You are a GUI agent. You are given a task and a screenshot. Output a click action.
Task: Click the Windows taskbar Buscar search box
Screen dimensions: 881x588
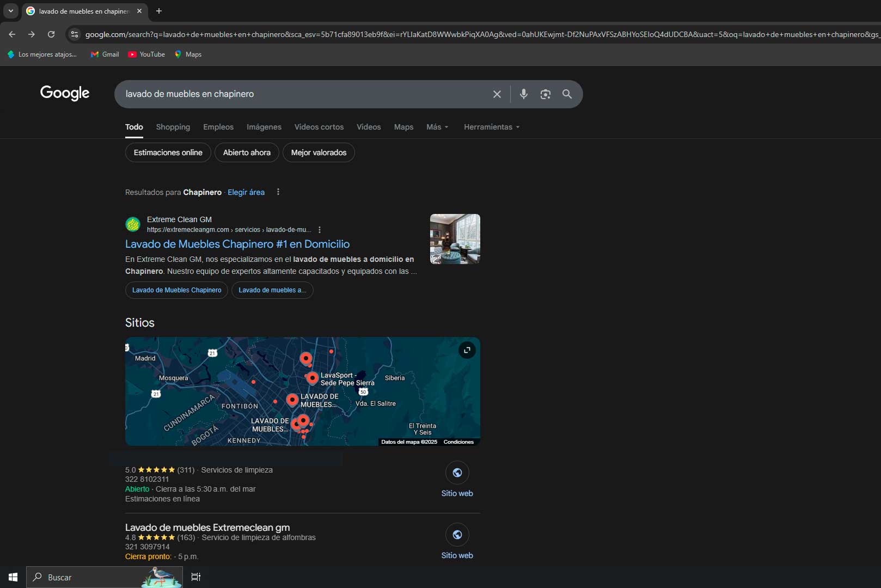(105, 577)
